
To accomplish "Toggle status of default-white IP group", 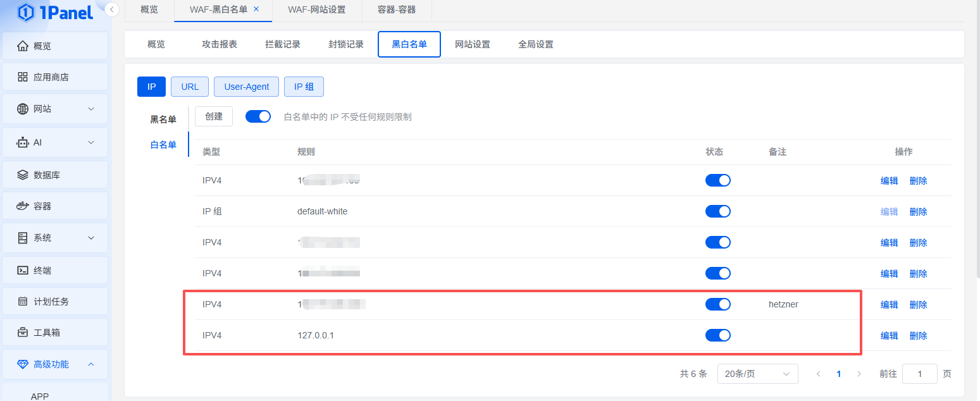I will tap(718, 211).
